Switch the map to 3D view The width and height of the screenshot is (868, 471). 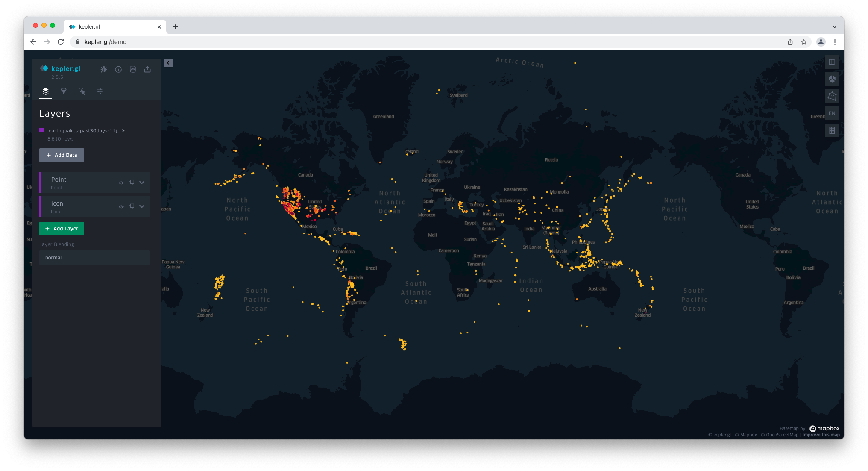click(832, 79)
